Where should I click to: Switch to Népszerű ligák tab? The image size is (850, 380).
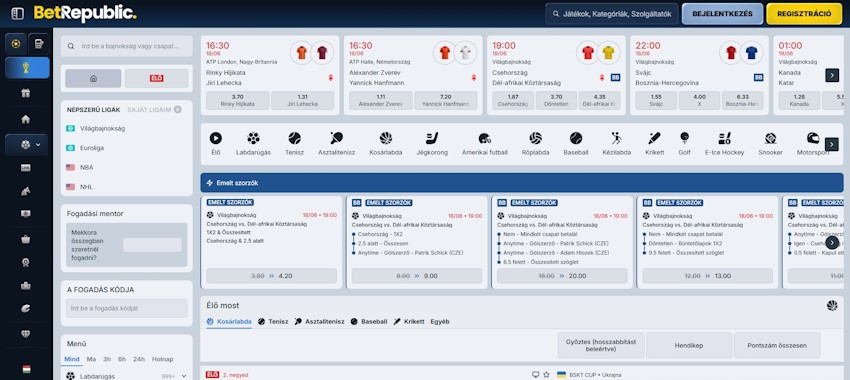click(93, 110)
